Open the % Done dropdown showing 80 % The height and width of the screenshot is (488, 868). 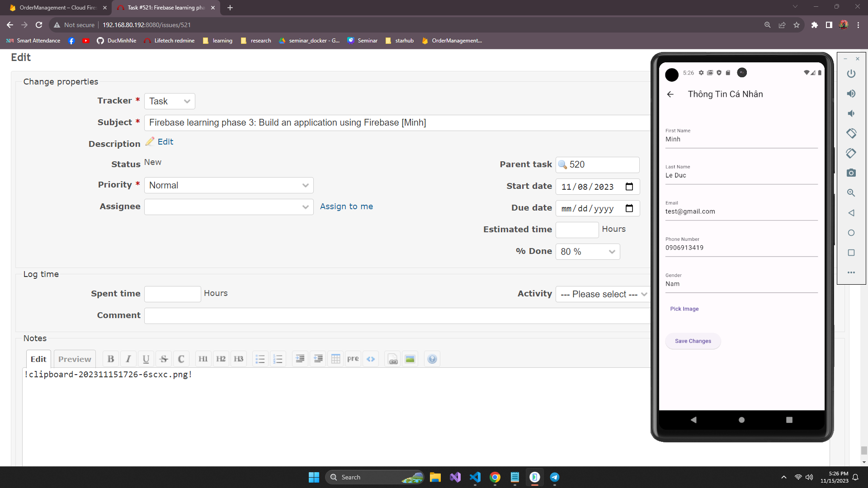[x=587, y=252]
